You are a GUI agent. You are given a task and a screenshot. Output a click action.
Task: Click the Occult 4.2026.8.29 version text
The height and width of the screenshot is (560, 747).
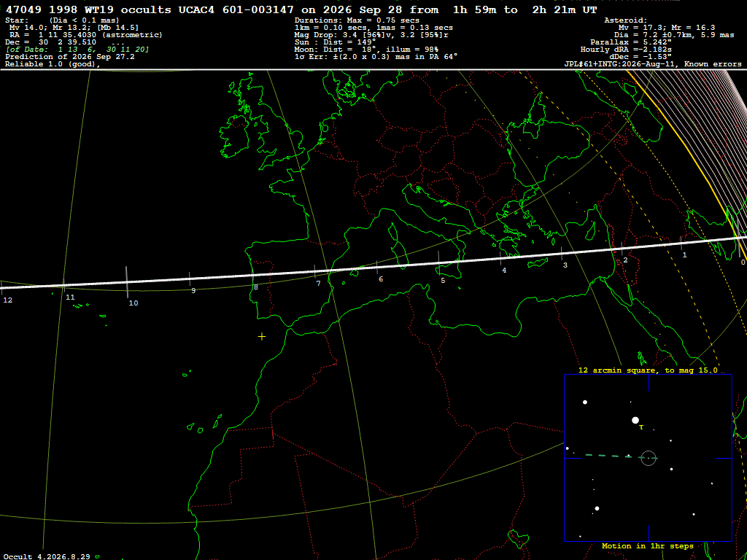49,556
